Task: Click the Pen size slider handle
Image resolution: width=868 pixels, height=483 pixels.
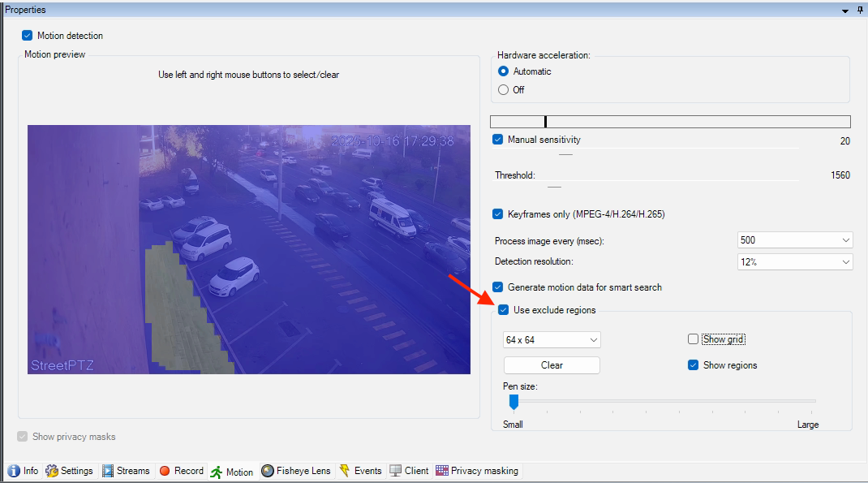Action: pos(513,401)
